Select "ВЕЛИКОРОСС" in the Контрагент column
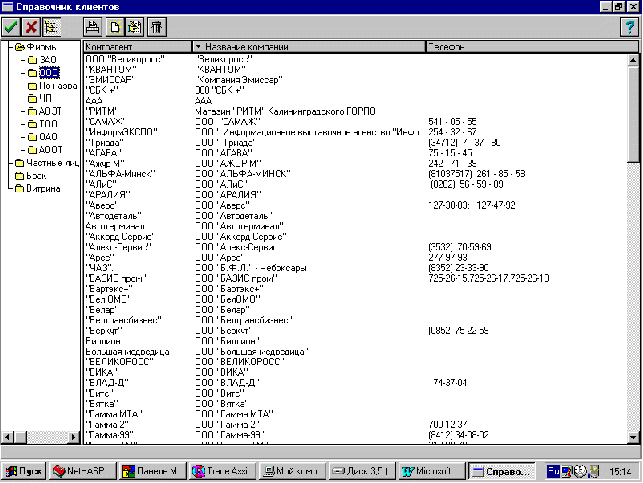 [119, 362]
